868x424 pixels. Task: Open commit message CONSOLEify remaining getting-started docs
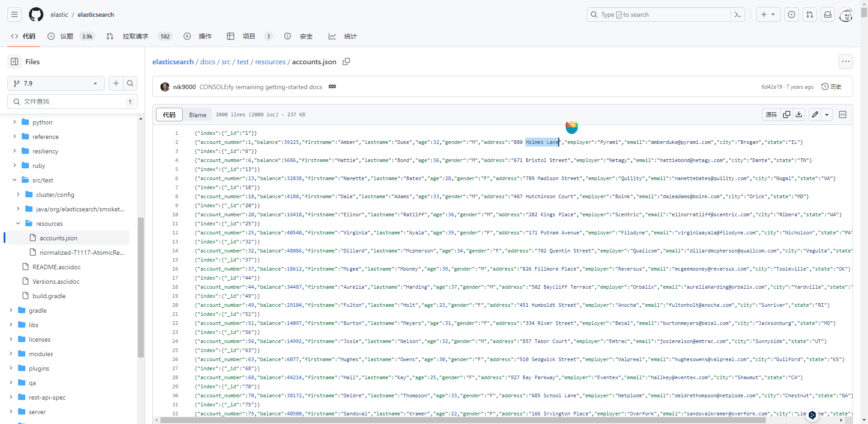point(261,86)
